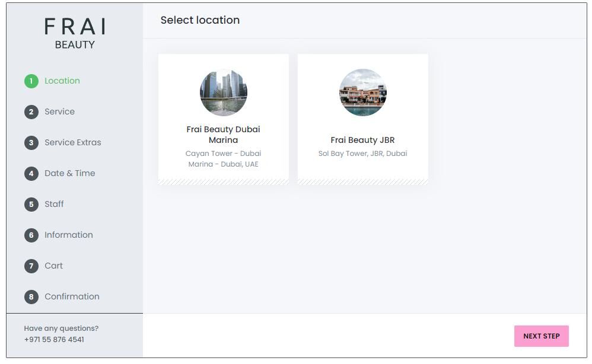Click the step 4 number badge

click(x=31, y=174)
